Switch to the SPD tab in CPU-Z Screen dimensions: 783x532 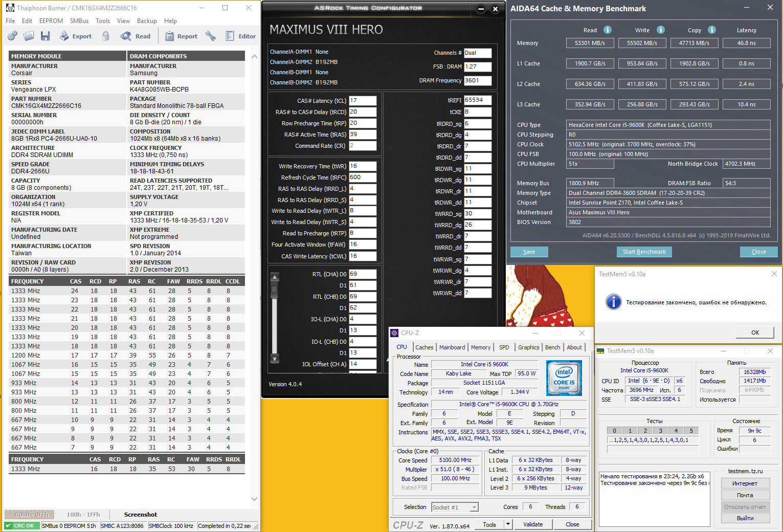pyautogui.click(x=504, y=347)
